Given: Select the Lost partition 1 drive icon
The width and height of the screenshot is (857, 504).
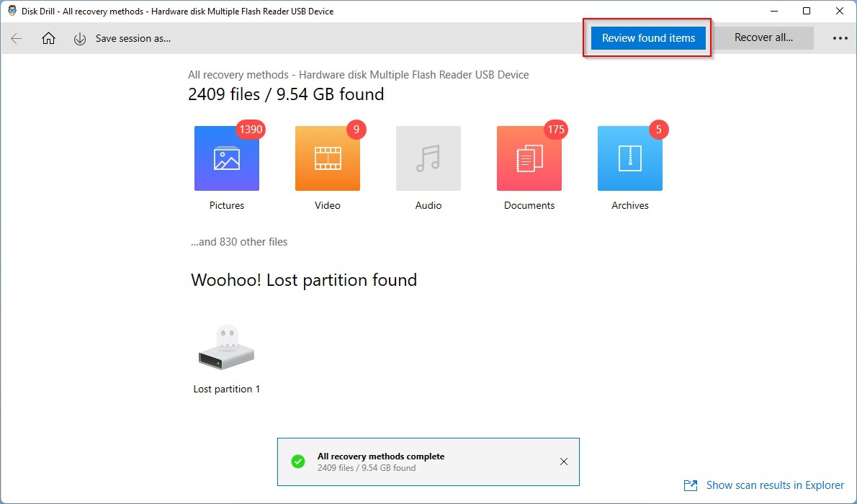Looking at the screenshot, I should coord(226,348).
